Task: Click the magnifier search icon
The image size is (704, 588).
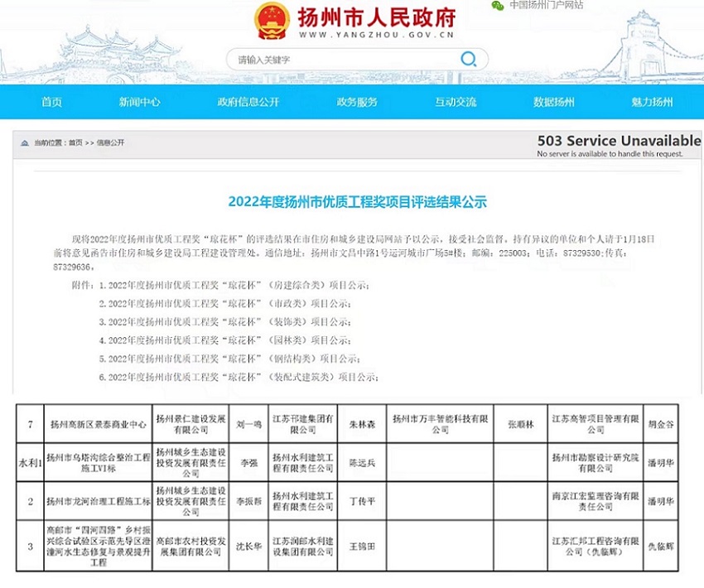Action: (x=469, y=59)
